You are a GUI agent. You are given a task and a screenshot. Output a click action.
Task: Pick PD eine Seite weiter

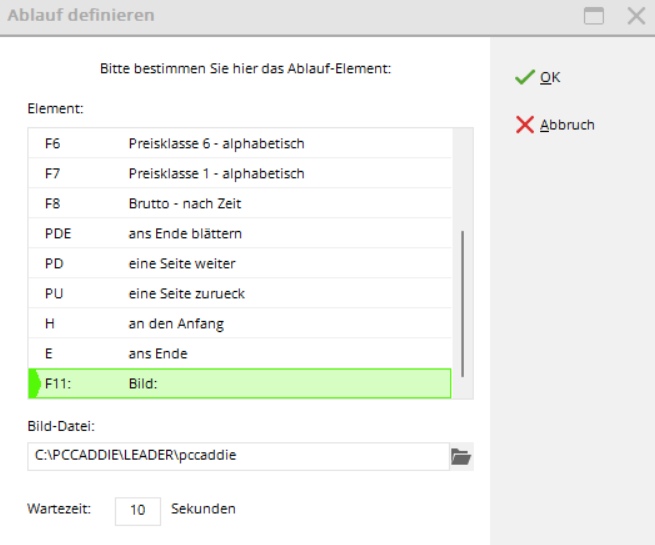click(x=181, y=263)
